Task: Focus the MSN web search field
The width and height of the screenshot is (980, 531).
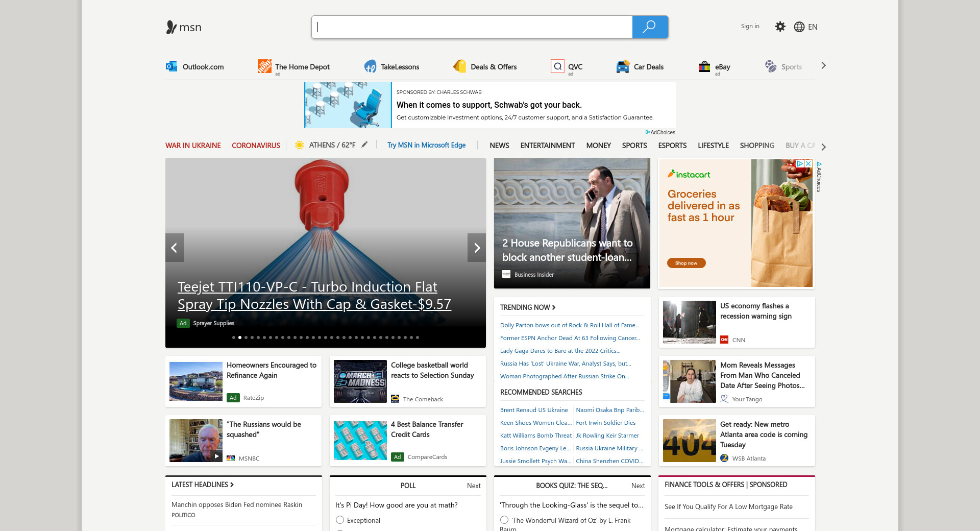Action: (472, 27)
